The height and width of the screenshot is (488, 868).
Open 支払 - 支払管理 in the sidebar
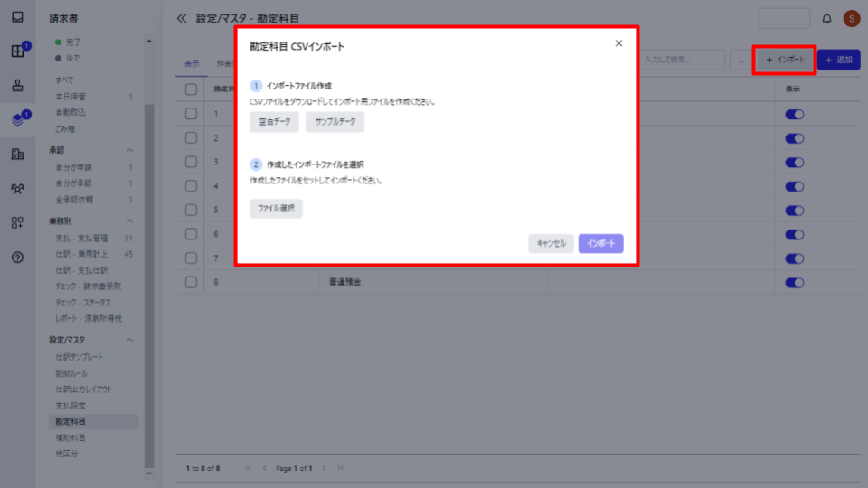[x=81, y=239]
